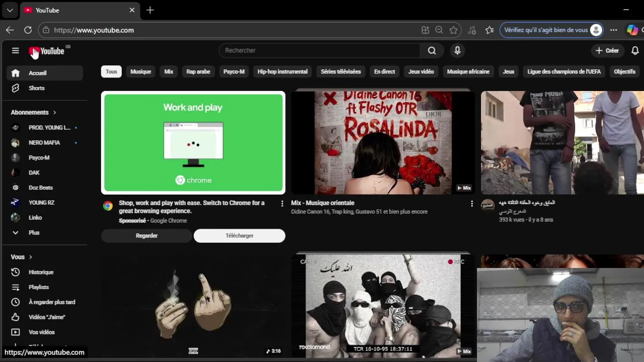Open PROD. YOUNG L... channel

coord(45,128)
